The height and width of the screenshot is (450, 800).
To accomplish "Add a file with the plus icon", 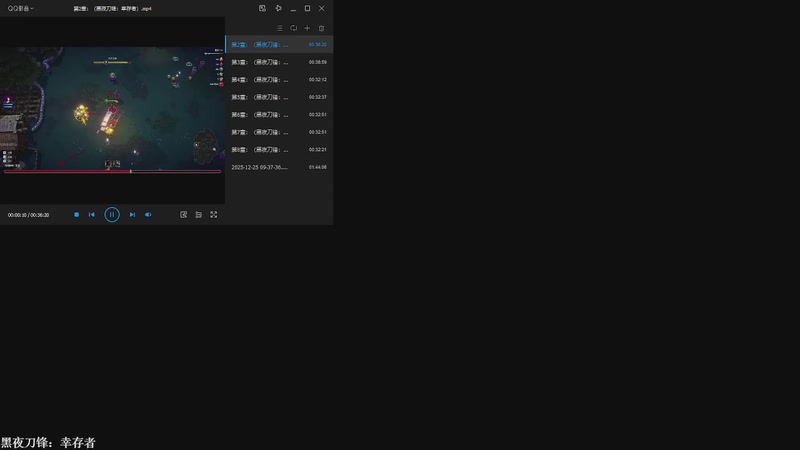I will 307,28.
